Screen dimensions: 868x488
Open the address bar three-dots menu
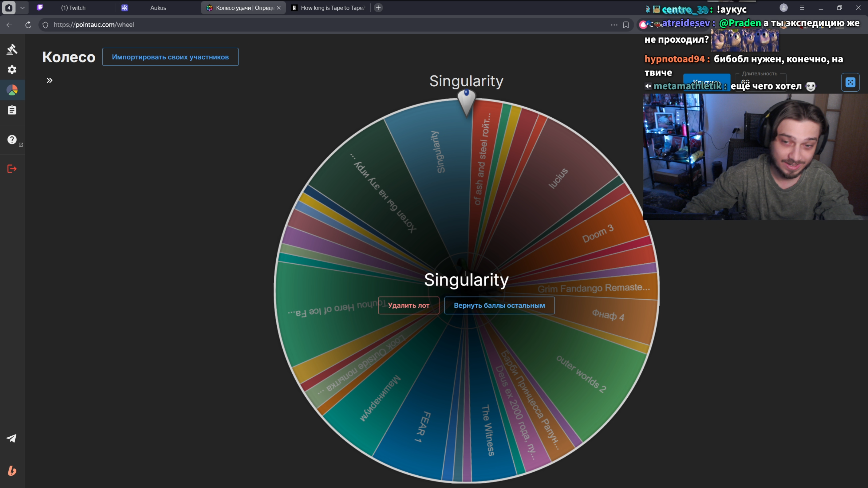(614, 25)
